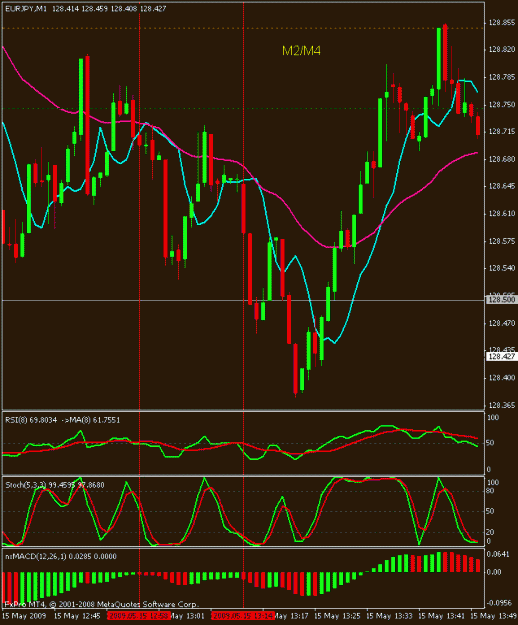Image resolution: width=518 pixels, height=625 pixels.
Task: Click the 15 May 13:49 time axis label
Action: [494, 616]
